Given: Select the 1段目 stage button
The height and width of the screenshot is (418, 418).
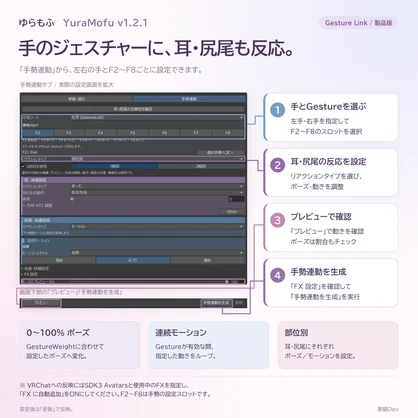Looking at the screenshot, I should click(x=114, y=166).
